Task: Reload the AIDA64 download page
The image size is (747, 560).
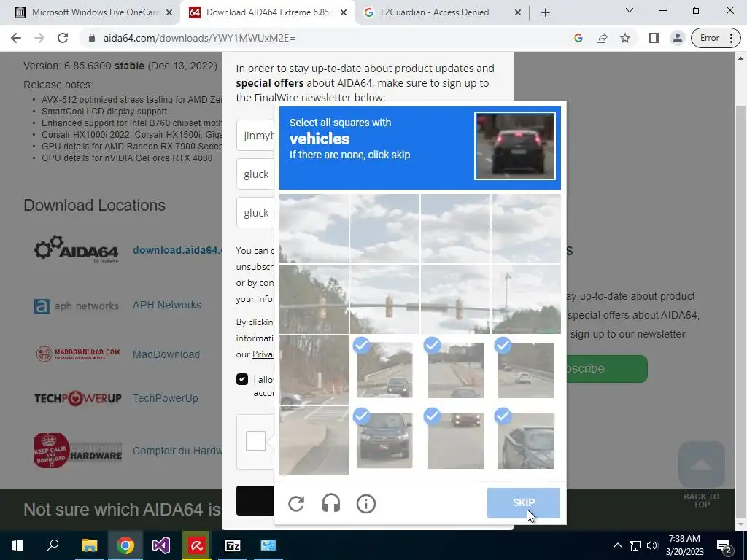Action: pyautogui.click(x=63, y=38)
